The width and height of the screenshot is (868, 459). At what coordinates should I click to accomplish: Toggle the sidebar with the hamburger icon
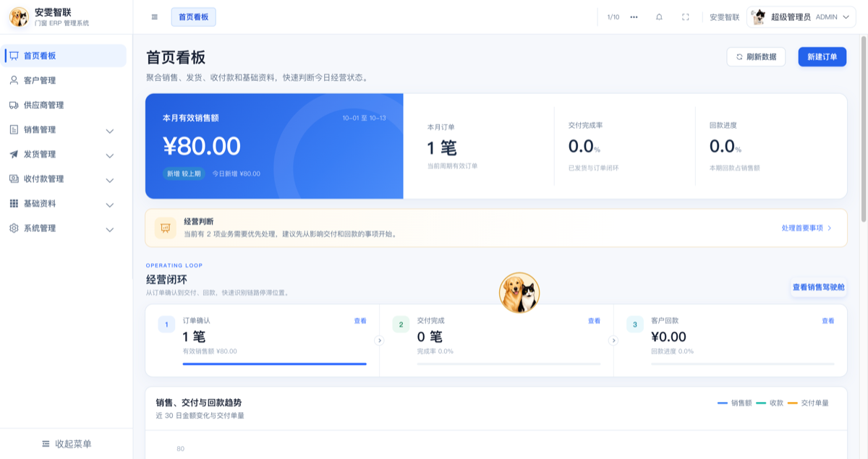(x=155, y=17)
